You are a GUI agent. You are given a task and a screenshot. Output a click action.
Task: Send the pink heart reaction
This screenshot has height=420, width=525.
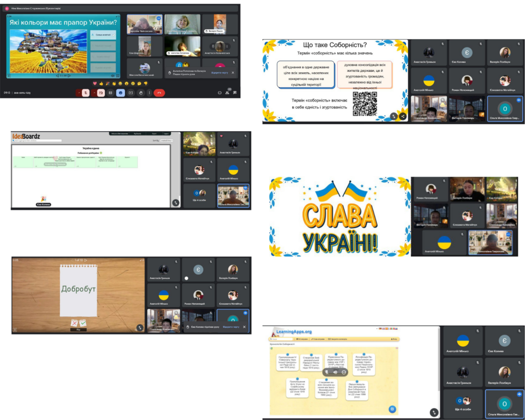click(95, 84)
